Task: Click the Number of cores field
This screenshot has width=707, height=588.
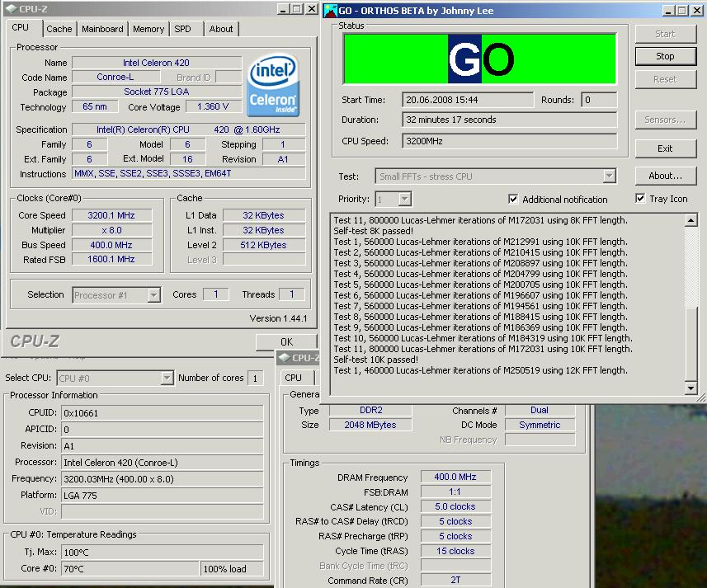Action: click(255, 378)
